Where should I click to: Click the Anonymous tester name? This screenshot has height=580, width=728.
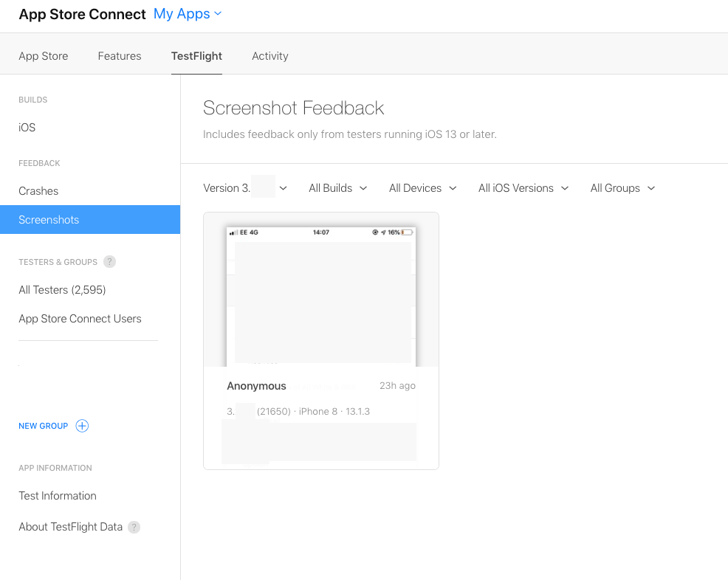(x=256, y=386)
